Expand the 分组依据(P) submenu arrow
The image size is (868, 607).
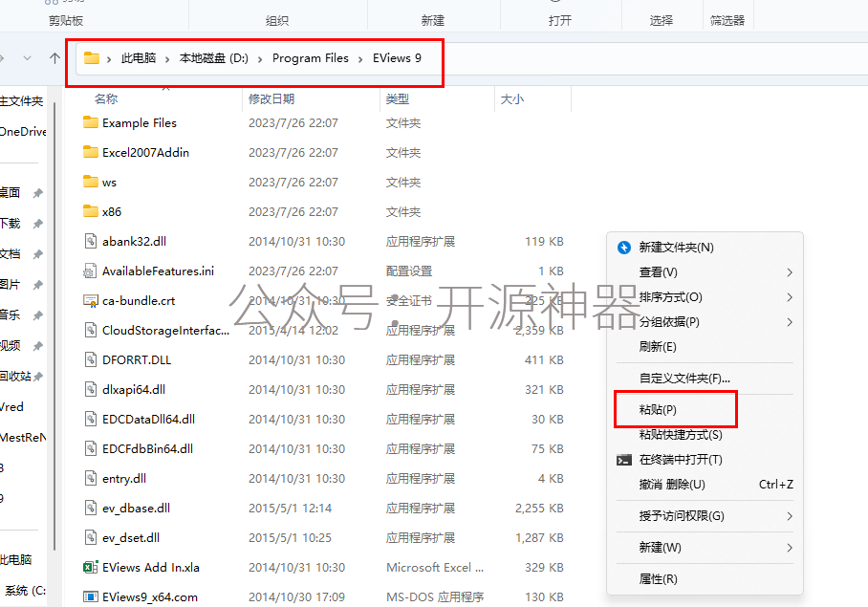790,322
